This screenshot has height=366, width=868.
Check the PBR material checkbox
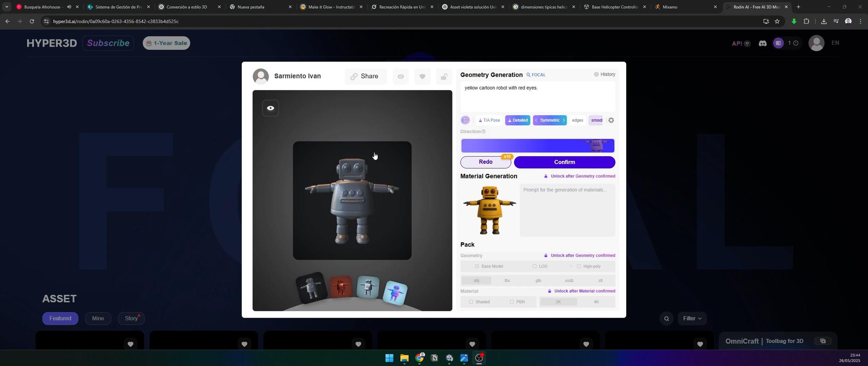point(512,302)
